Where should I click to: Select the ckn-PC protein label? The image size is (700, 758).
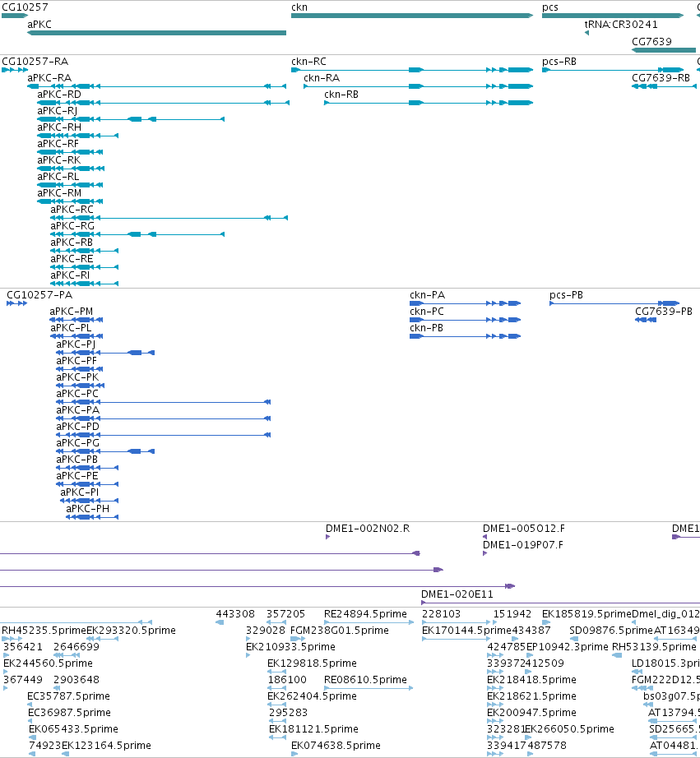click(427, 312)
